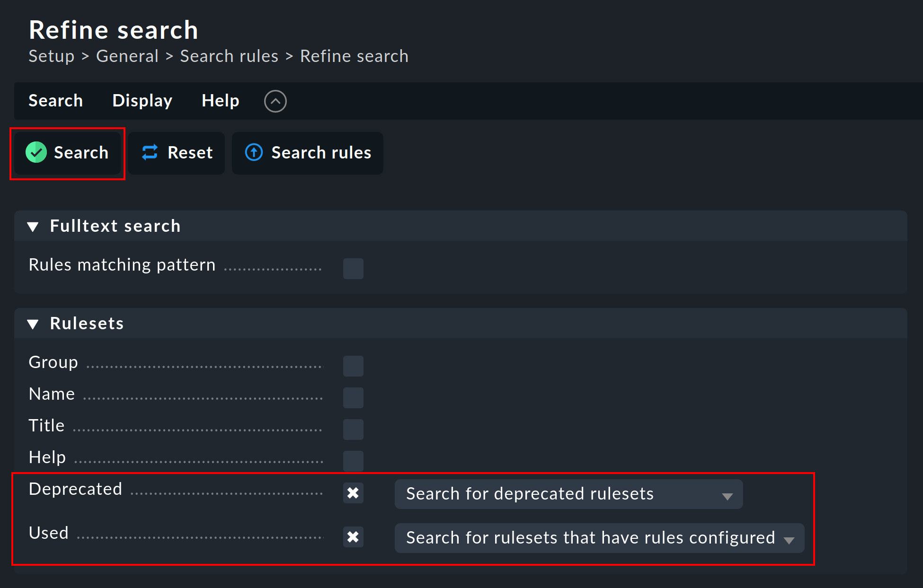This screenshot has height=588, width=923.
Task: Open the rulesets that have rules configured dropdown
Action: (599, 538)
